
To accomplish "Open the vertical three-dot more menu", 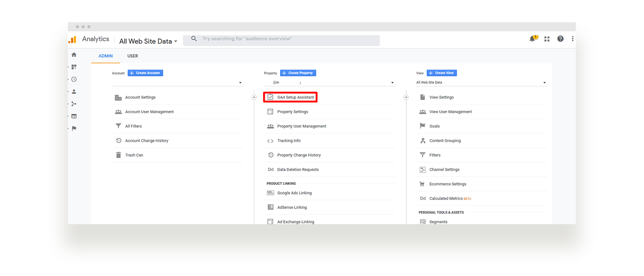I will tap(572, 39).
